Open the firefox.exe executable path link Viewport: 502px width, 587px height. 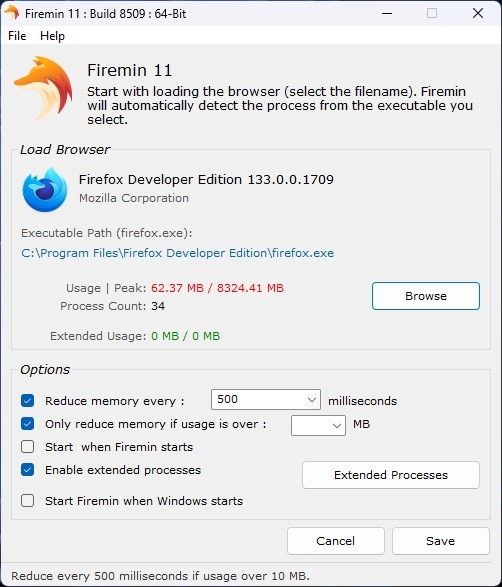coord(177,253)
